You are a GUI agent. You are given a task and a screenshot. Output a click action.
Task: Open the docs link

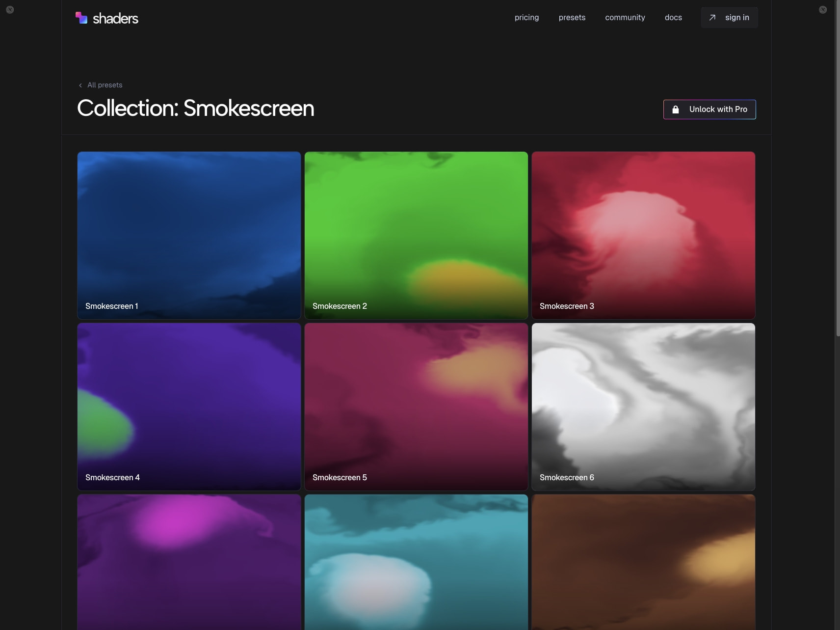[673, 18]
